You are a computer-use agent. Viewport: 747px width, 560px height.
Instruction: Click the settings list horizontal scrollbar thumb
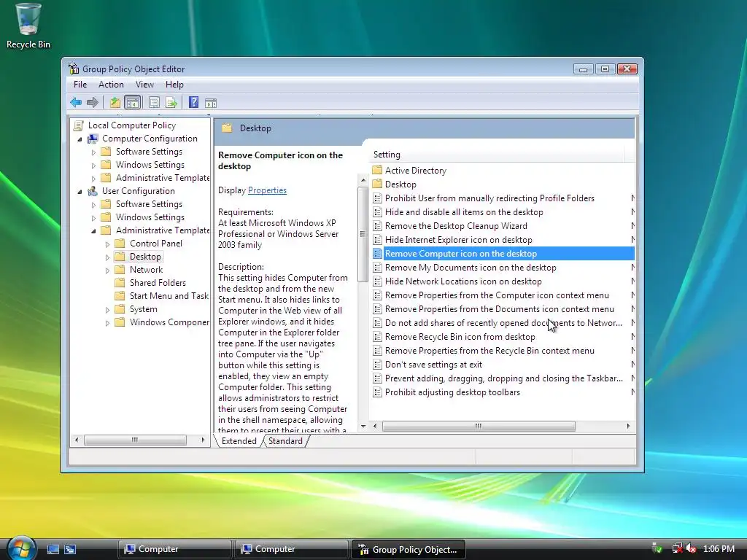(479, 426)
